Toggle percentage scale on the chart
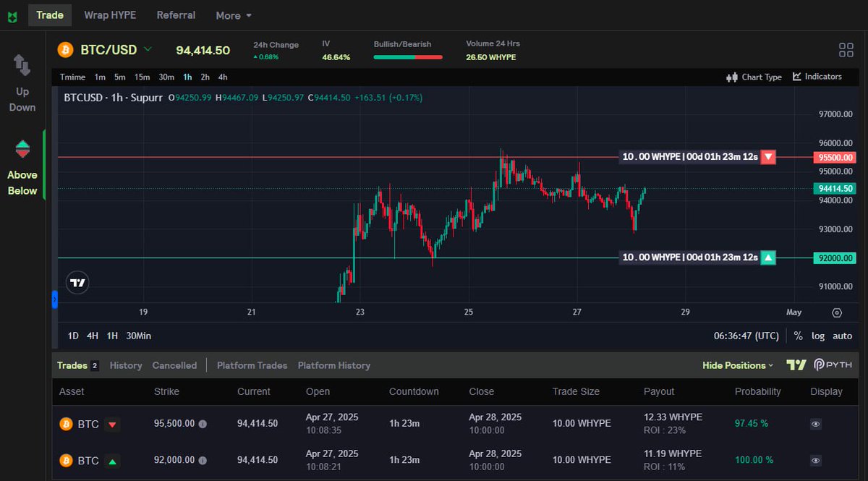 (x=798, y=336)
